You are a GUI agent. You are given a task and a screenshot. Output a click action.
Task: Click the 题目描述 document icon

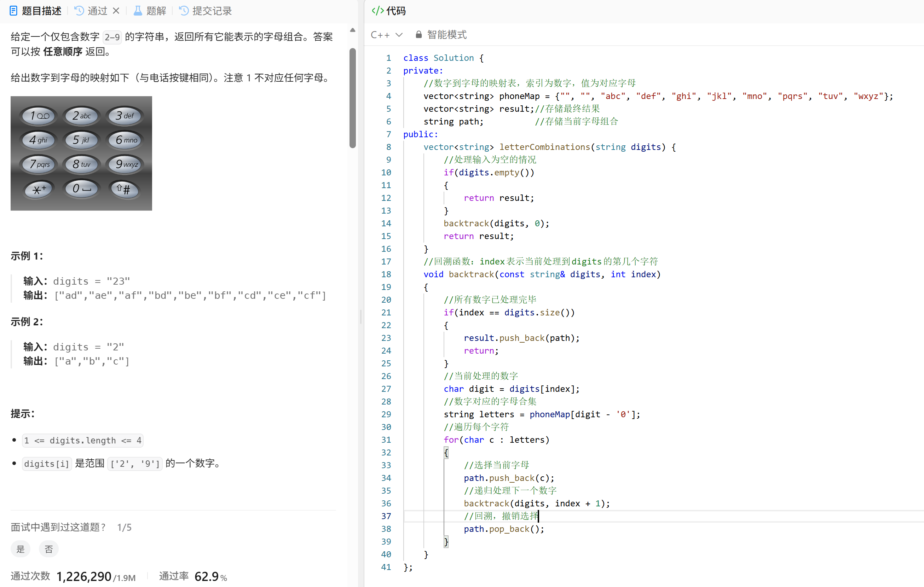(x=13, y=11)
